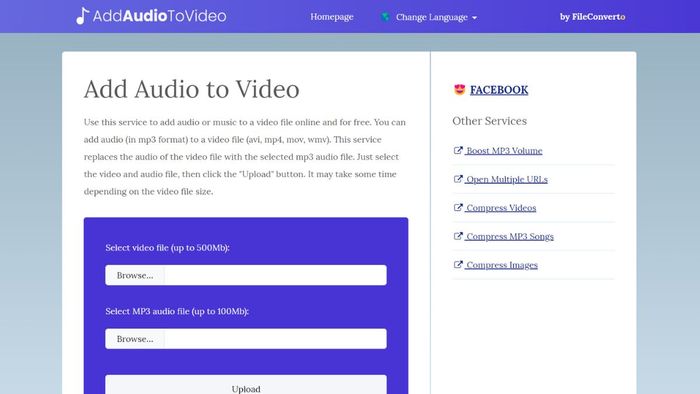The image size is (700, 394).
Task: Click the Select MP3 audio file (up to 100Mb) label
Action: 177,311
